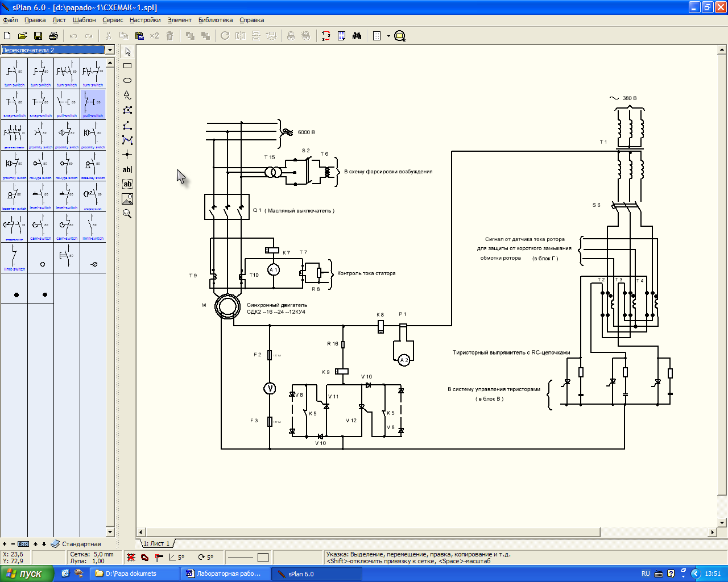Image resolution: width=728 pixels, height=582 pixels.
Task: Select the ellipse drawing tool
Action: pyautogui.click(x=127, y=81)
